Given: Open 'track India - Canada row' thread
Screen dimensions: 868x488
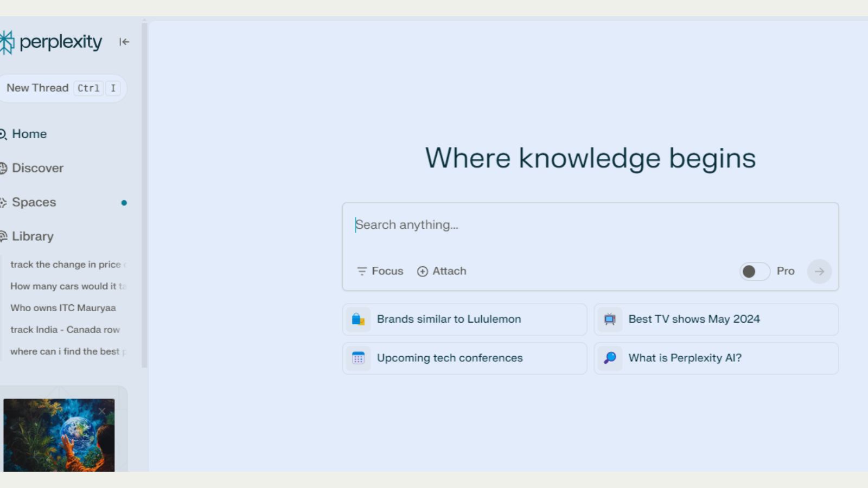Looking at the screenshot, I should pyautogui.click(x=65, y=330).
